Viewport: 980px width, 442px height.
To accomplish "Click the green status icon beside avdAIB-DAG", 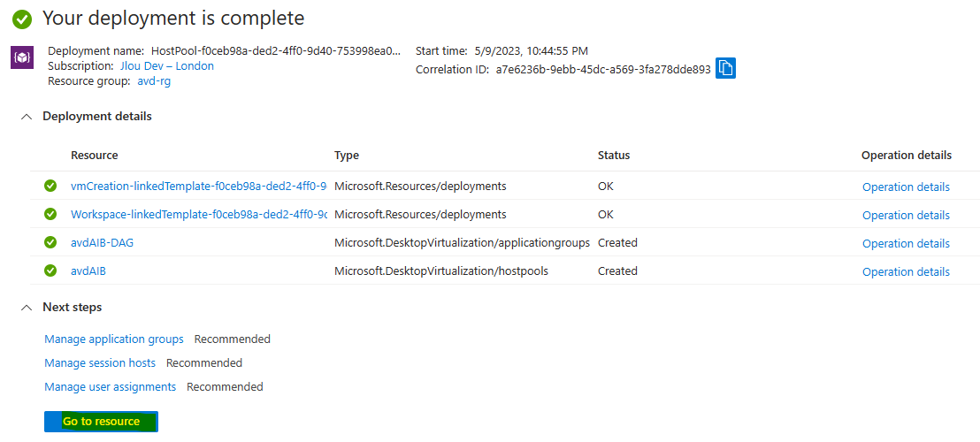I will 50,242.
